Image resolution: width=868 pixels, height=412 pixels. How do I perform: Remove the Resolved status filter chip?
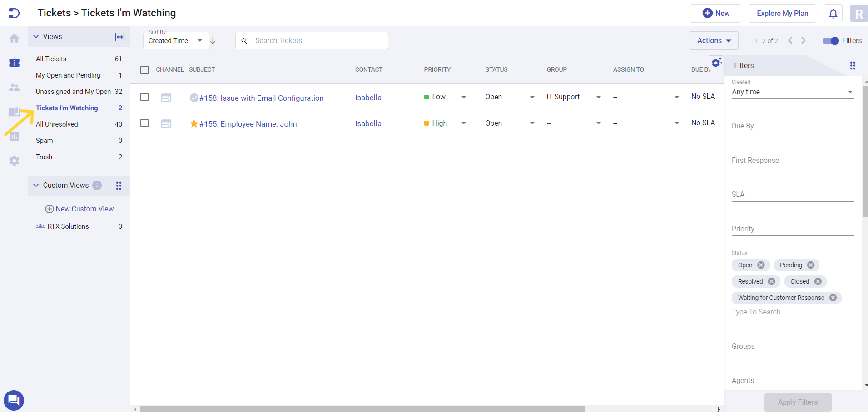point(772,281)
